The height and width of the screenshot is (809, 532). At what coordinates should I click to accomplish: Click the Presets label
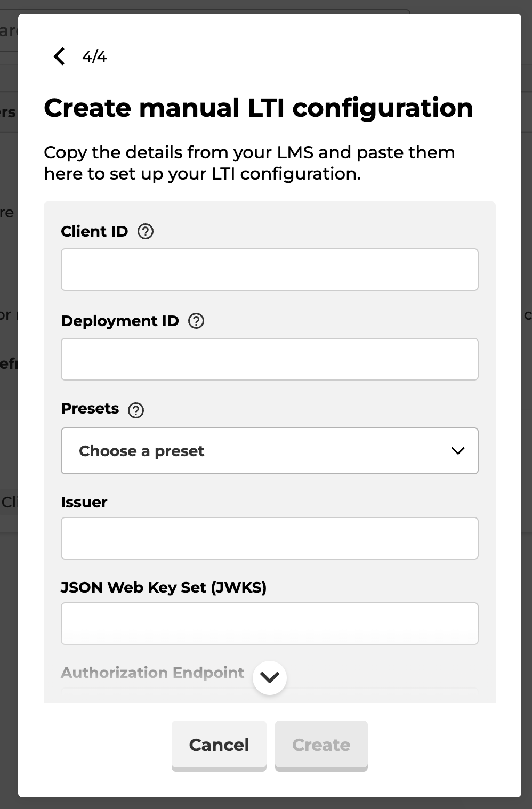pos(90,408)
